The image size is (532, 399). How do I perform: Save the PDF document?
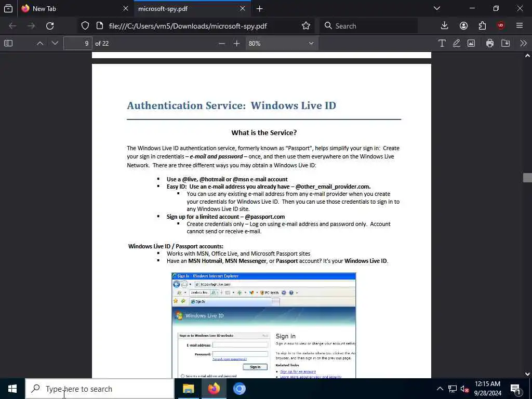(506, 44)
